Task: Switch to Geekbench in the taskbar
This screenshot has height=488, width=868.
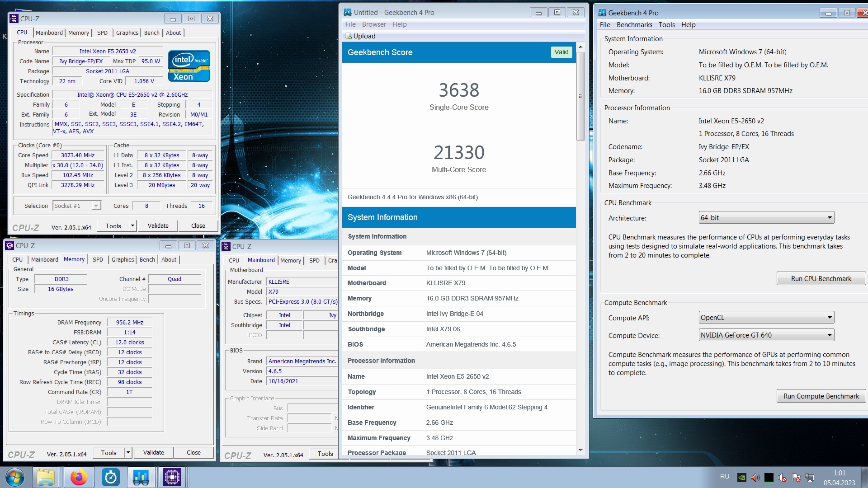Action: [141, 477]
